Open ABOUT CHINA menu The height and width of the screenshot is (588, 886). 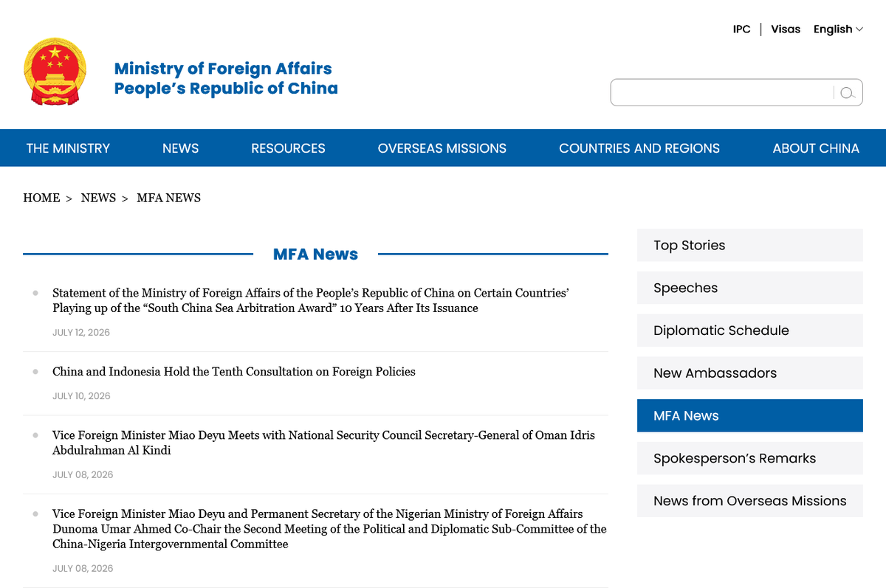pos(816,148)
